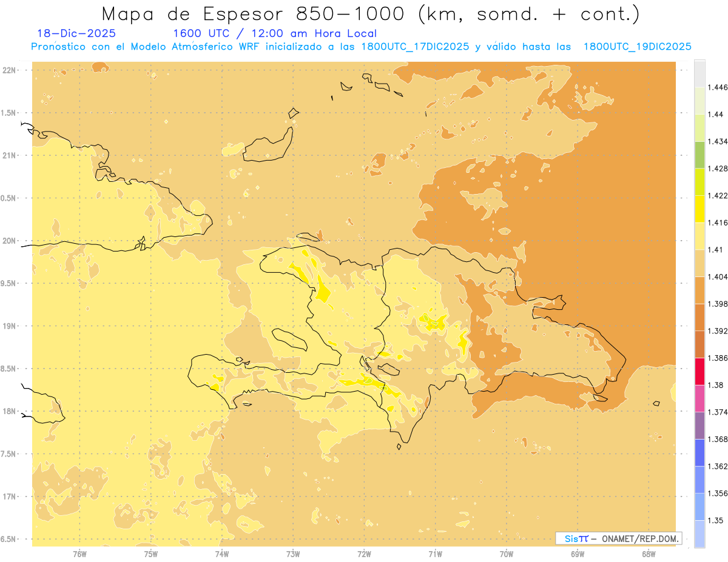Pick the pale yellow swatch between 1.41 and 1.416
728x562 pixels.
tap(699, 236)
